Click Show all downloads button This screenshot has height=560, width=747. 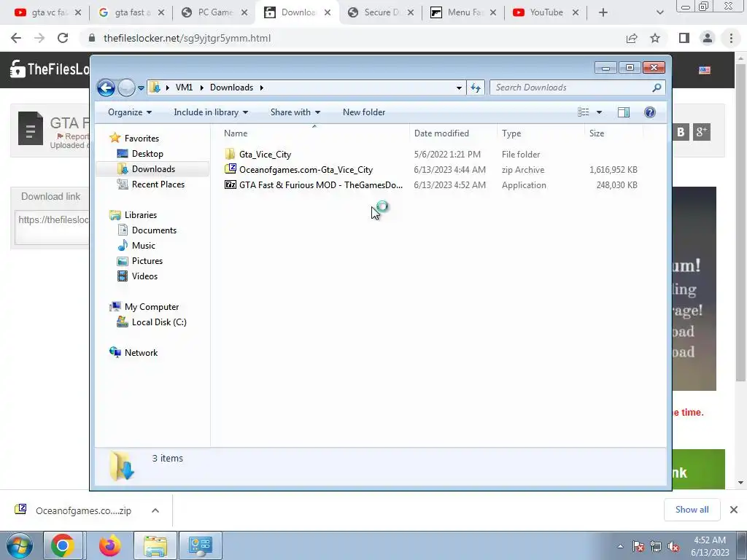click(692, 510)
